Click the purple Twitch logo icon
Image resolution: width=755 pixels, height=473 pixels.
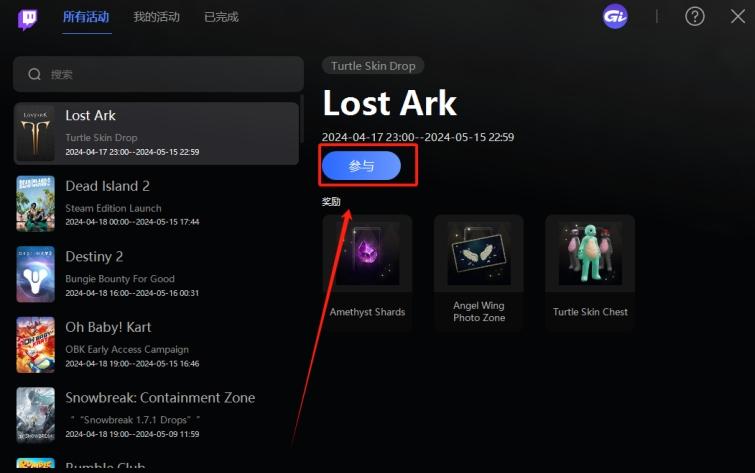[x=27, y=19]
